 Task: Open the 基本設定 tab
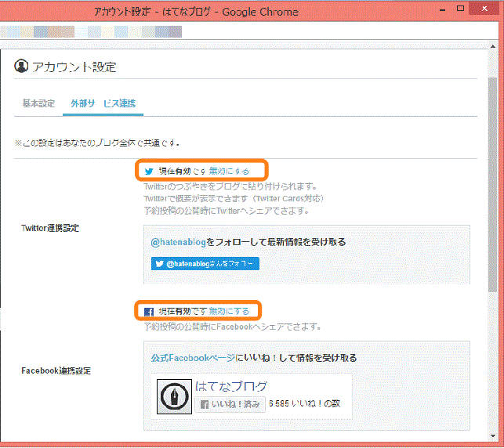pos(38,103)
